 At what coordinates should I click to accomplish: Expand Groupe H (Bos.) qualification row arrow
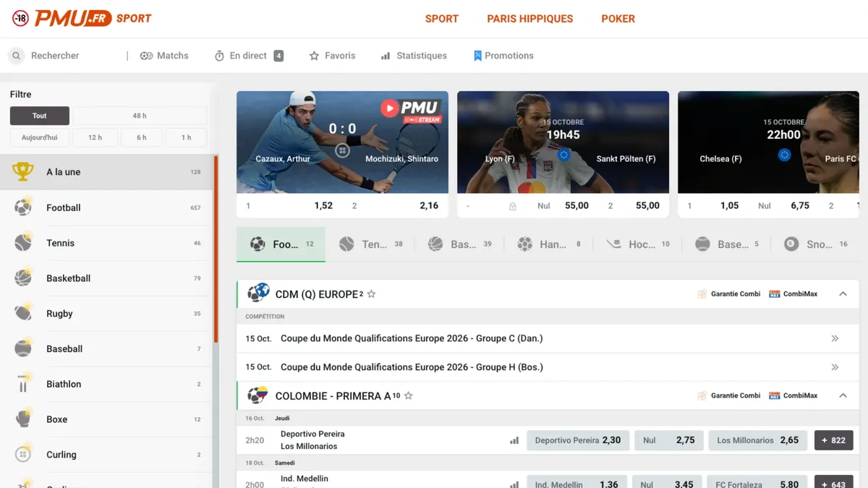pos(835,367)
